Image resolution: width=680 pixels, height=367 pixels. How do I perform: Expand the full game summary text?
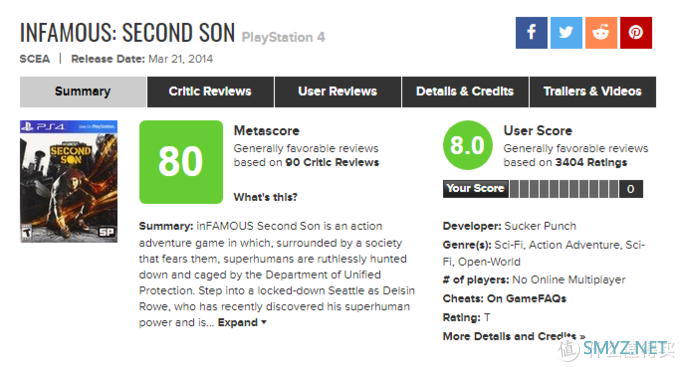click(238, 322)
